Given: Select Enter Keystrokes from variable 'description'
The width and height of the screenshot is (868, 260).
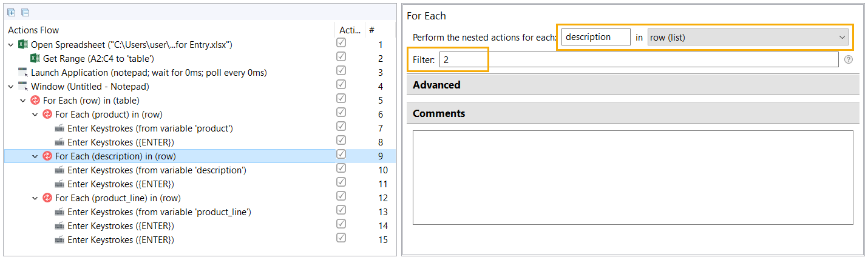Looking at the screenshot, I should (157, 170).
